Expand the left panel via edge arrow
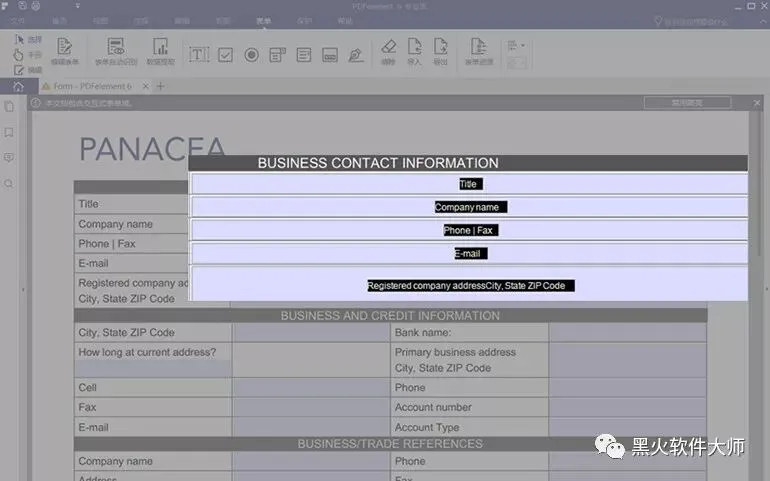The image size is (770, 481). pos(23,289)
